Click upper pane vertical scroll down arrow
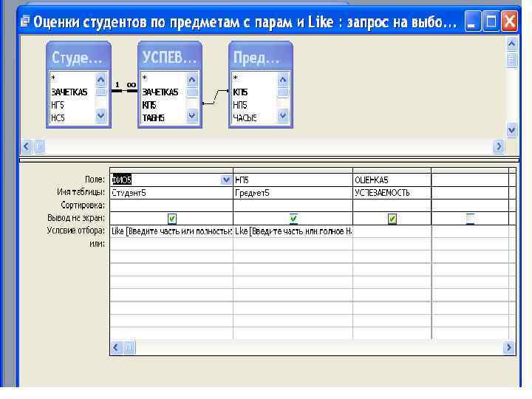The image size is (532, 399). coord(511,130)
